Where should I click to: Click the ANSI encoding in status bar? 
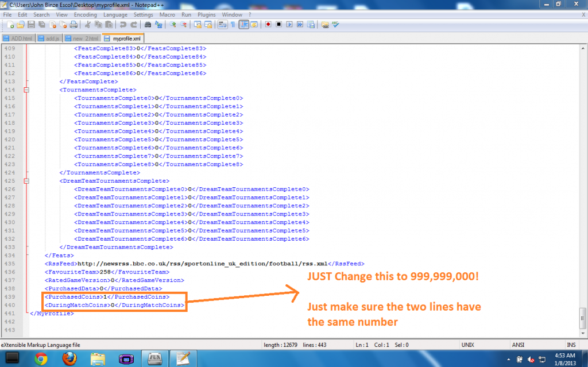(518, 345)
